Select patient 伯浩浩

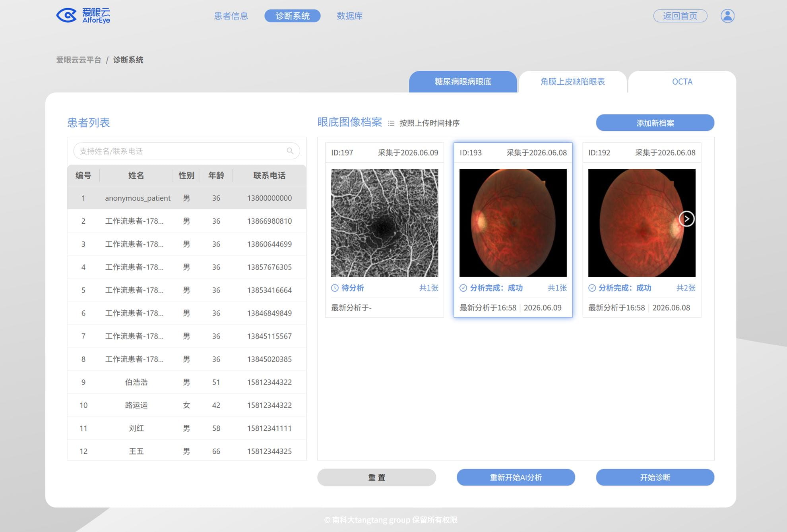pos(187,382)
